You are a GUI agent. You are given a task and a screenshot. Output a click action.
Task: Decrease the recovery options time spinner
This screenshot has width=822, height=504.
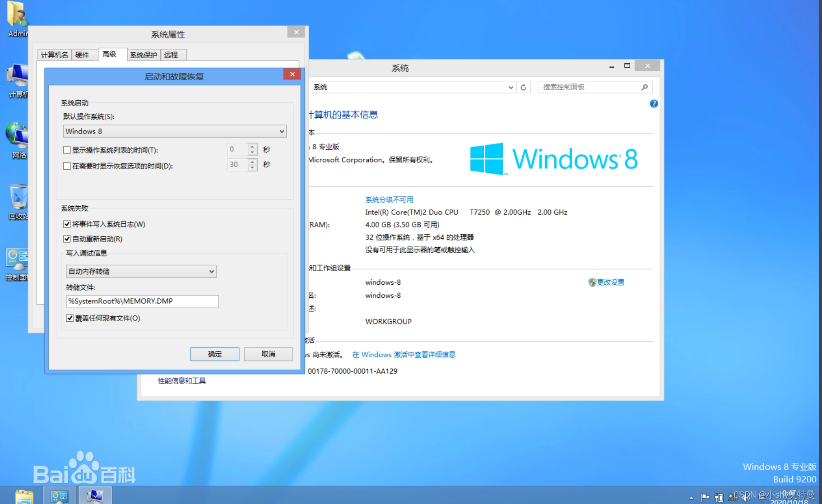pos(252,168)
